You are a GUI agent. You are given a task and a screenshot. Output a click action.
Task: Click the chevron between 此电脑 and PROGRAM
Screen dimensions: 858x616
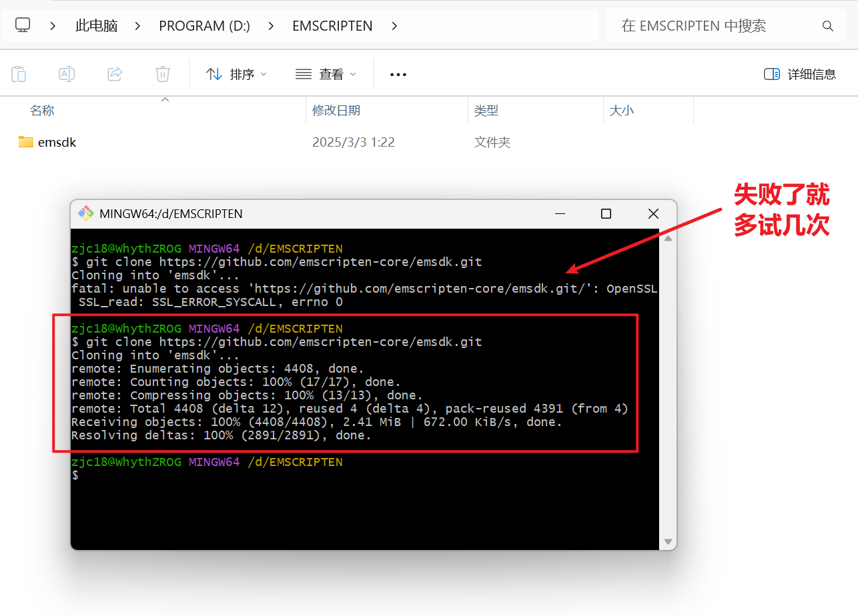click(137, 25)
